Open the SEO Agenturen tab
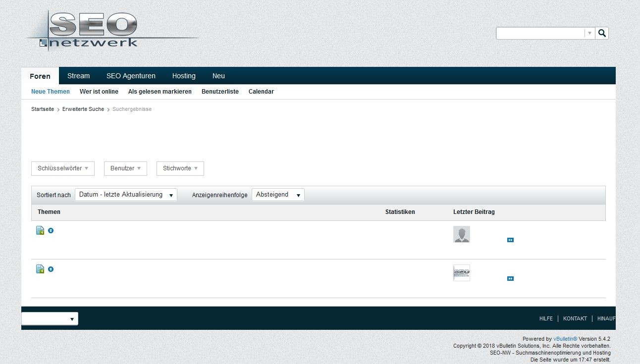 pos(131,76)
